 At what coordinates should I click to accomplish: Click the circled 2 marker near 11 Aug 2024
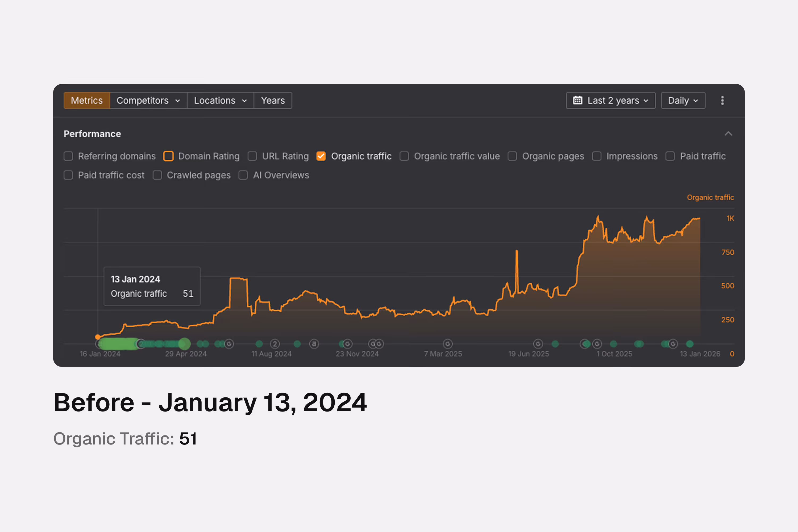275,344
